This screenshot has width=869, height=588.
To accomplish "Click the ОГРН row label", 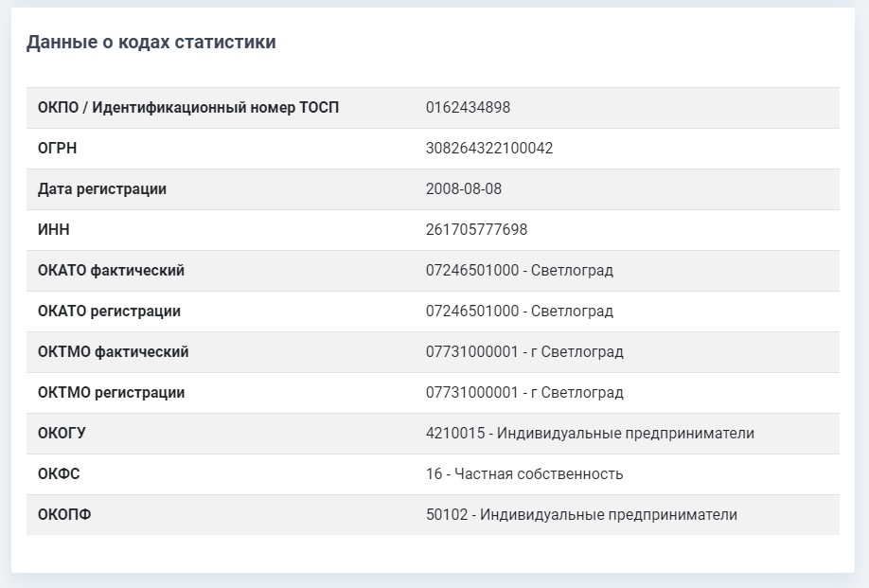I will (57, 149).
